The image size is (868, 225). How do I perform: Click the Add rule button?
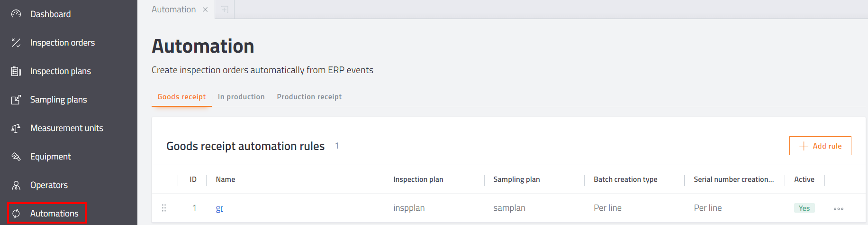820,146
